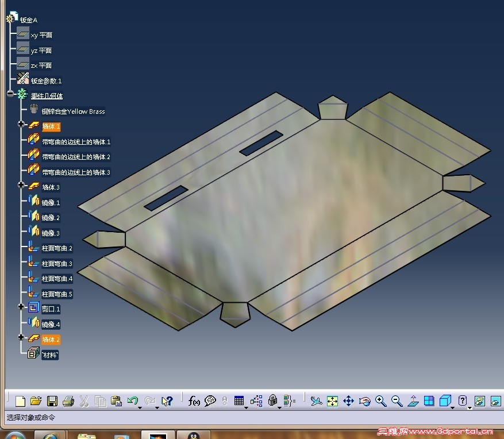Activate Fly mode airplane icon

pyautogui.click(x=316, y=401)
